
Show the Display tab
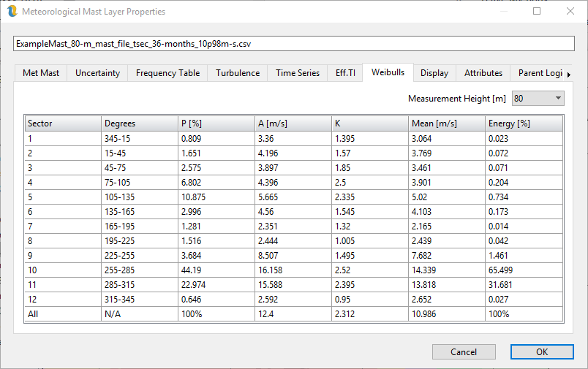point(434,73)
